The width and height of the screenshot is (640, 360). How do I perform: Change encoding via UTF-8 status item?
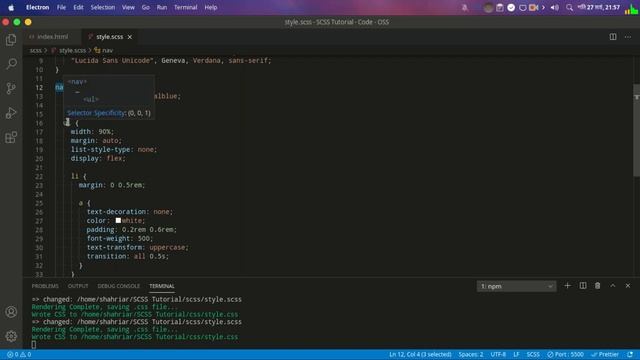click(498, 354)
